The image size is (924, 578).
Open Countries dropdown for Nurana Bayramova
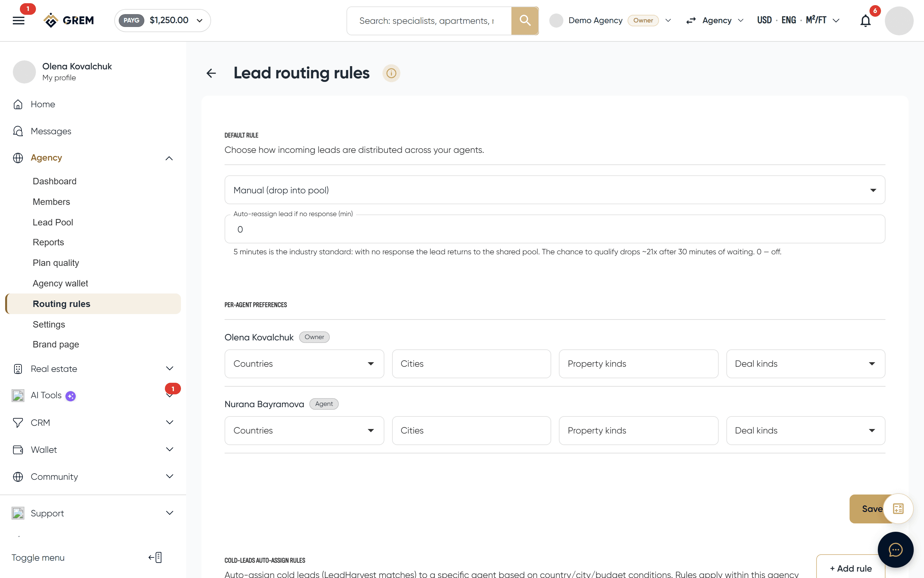[304, 430]
